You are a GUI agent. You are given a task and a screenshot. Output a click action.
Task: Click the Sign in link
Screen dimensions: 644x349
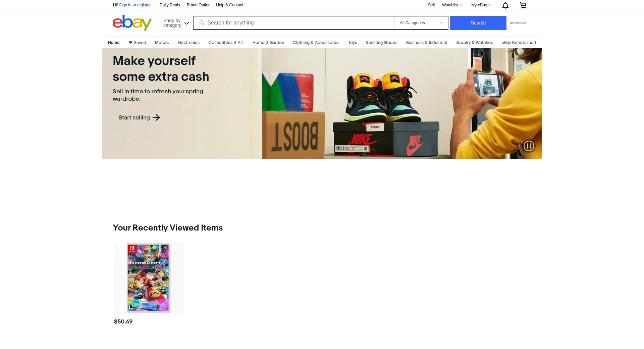click(125, 5)
